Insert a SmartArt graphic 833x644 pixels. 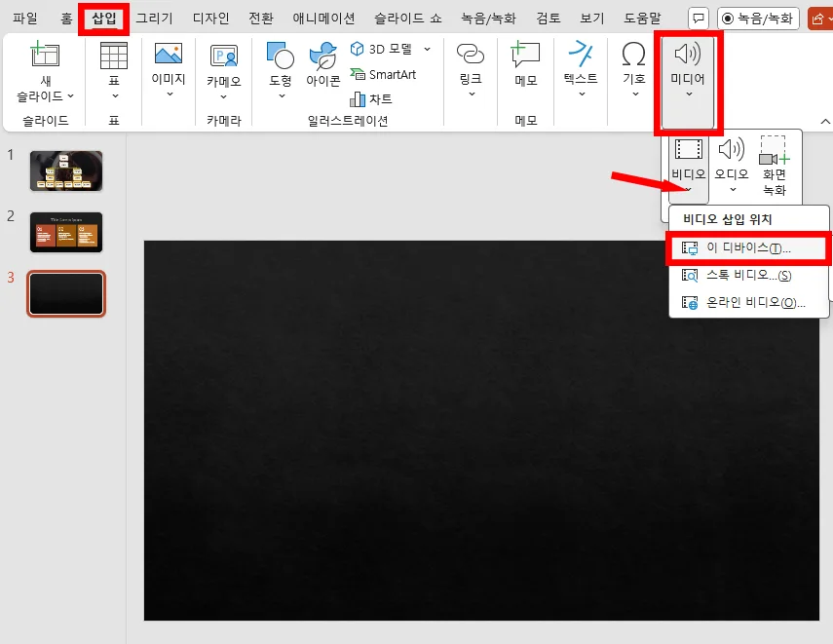pos(387,74)
